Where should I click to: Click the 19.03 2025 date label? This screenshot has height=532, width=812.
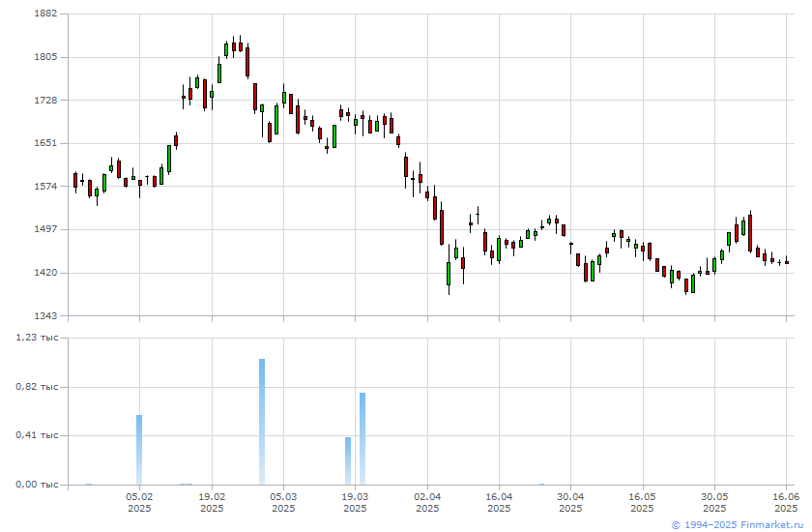tap(356, 502)
